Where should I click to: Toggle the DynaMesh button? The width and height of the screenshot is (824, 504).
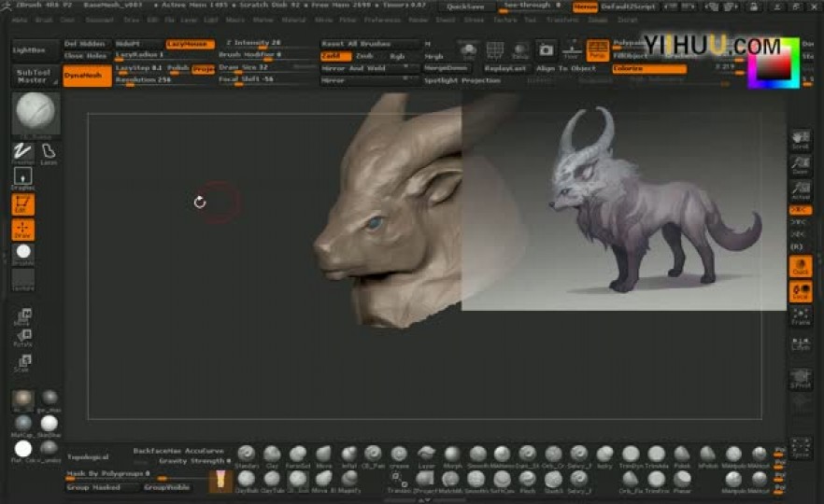coord(87,77)
